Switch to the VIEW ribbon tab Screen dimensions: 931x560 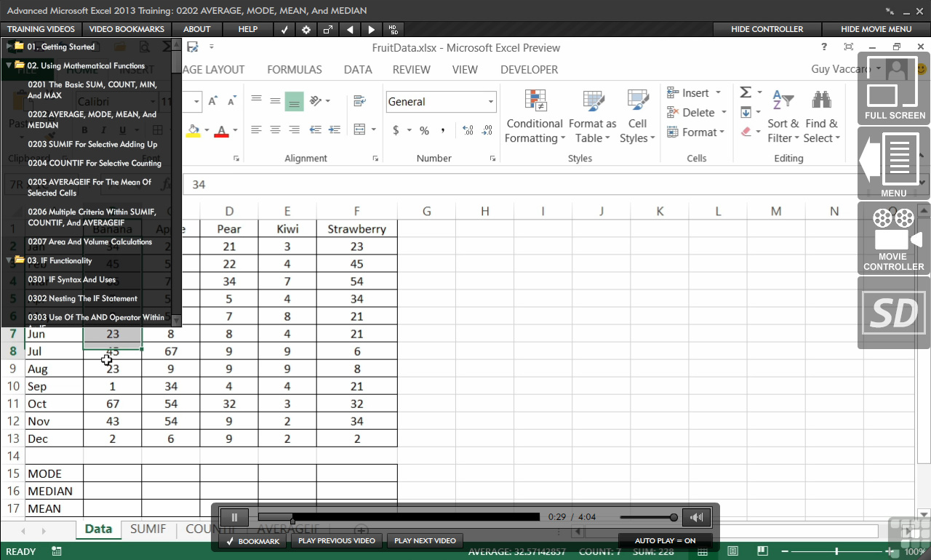click(465, 70)
